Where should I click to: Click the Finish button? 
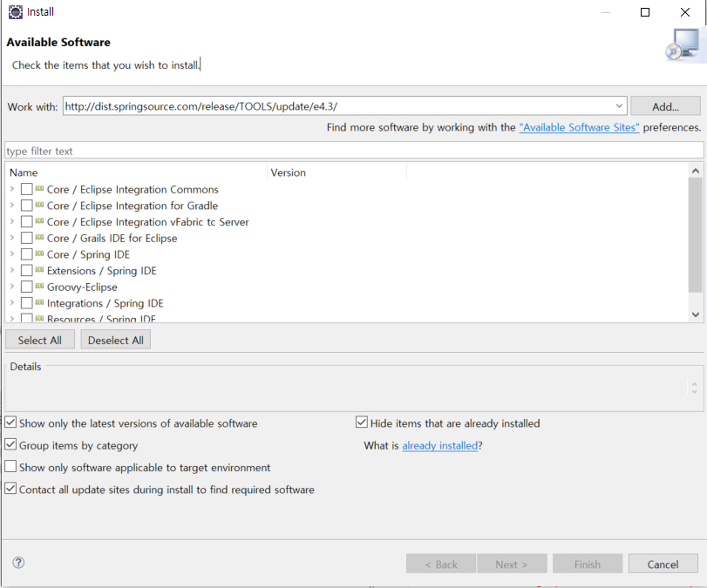588,564
